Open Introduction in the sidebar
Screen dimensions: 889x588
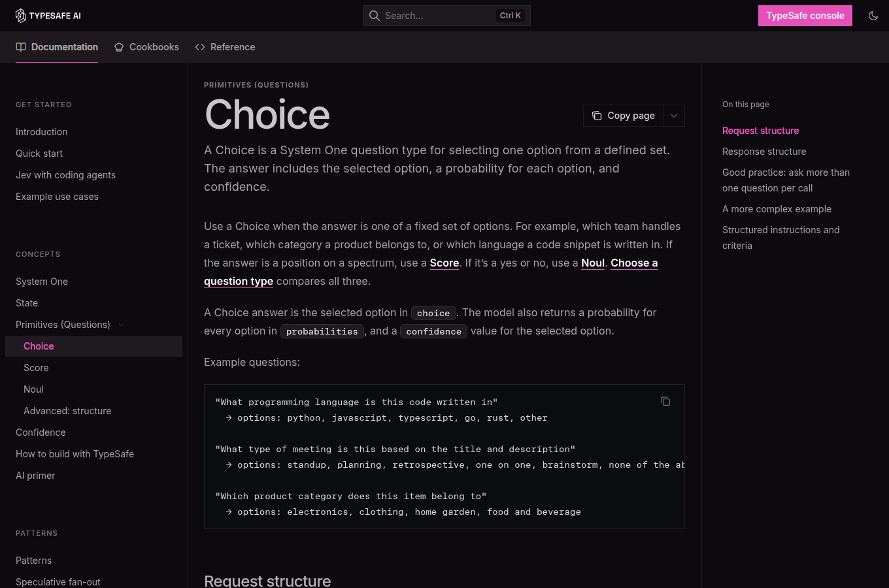click(42, 132)
